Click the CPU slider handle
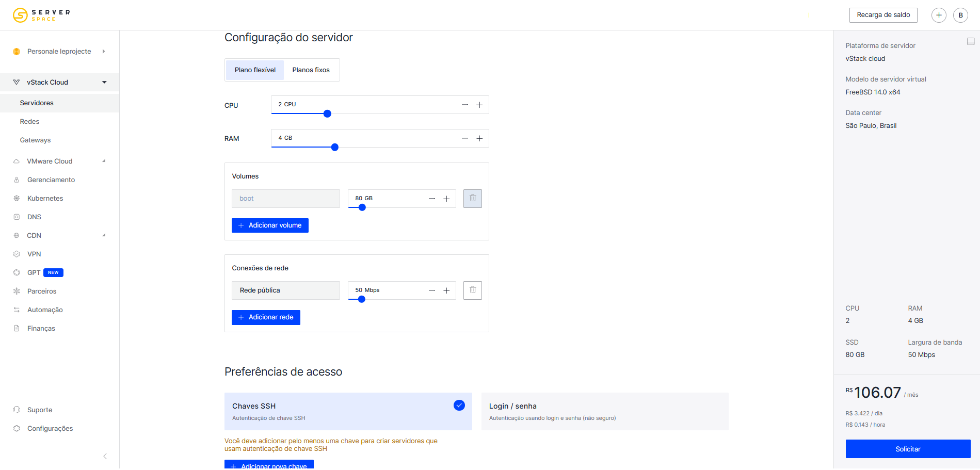The height and width of the screenshot is (470, 980). 327,114
